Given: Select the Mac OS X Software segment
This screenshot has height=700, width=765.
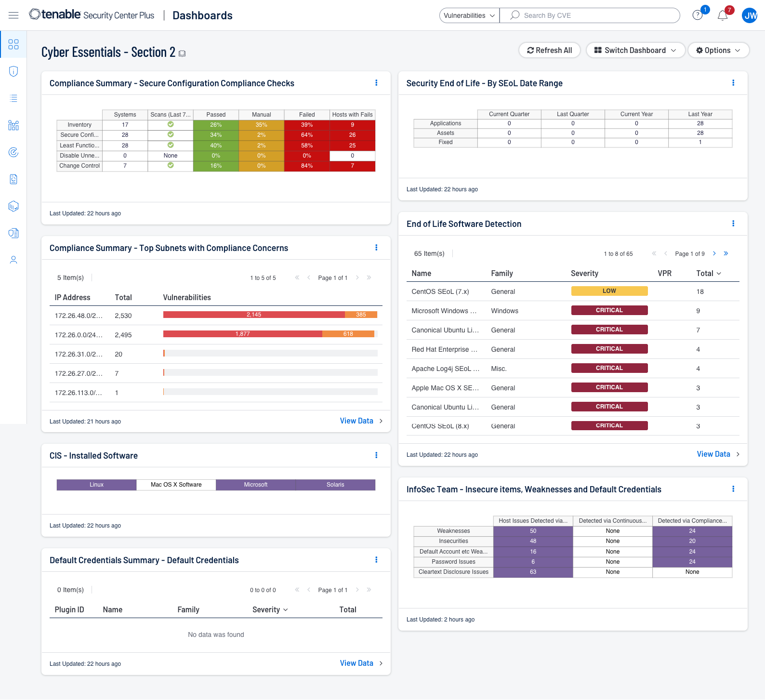Looking at the screenshot, I should coord(176,485).
